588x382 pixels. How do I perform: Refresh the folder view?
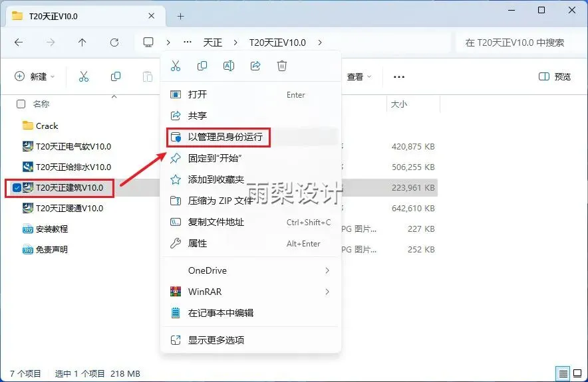(114, 43)
